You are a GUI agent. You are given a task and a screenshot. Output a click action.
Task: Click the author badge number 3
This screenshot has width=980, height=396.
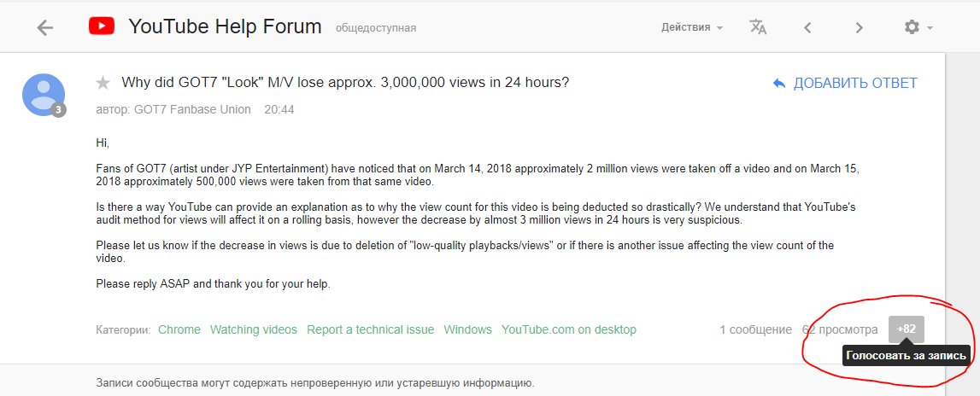coord(58,110)
